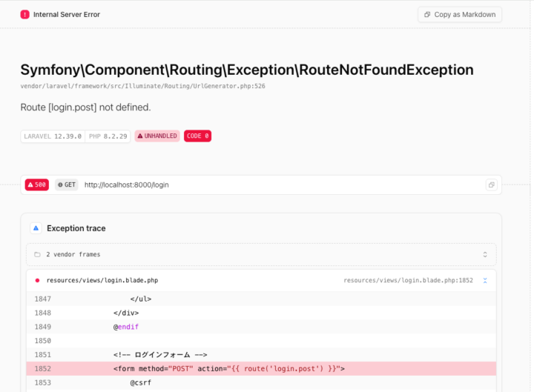The height and width of the screenshot is (392, 534).
Task: Click the warning icon in the UNHANDLED badge
Action: pos(141,136)
